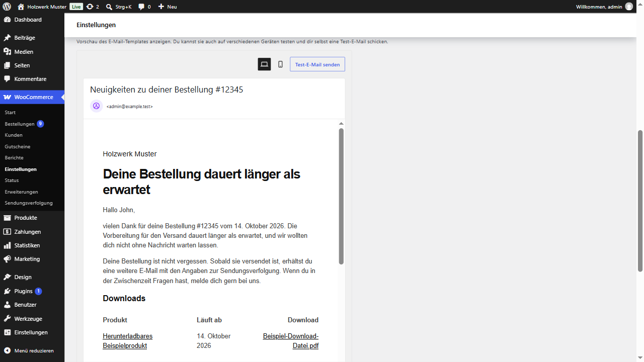Open Seiten menu
This screenshot has height=362, width=644.
[x=32, y=65]
